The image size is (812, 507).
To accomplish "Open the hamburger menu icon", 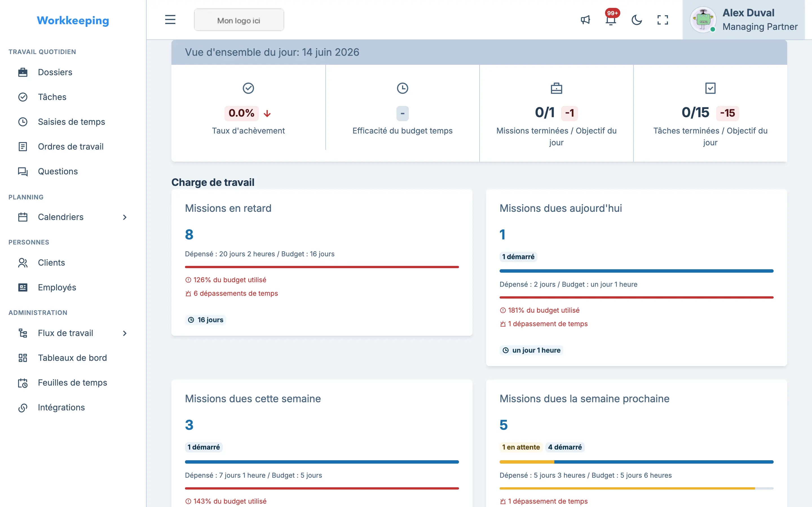I will pos(170,20).
